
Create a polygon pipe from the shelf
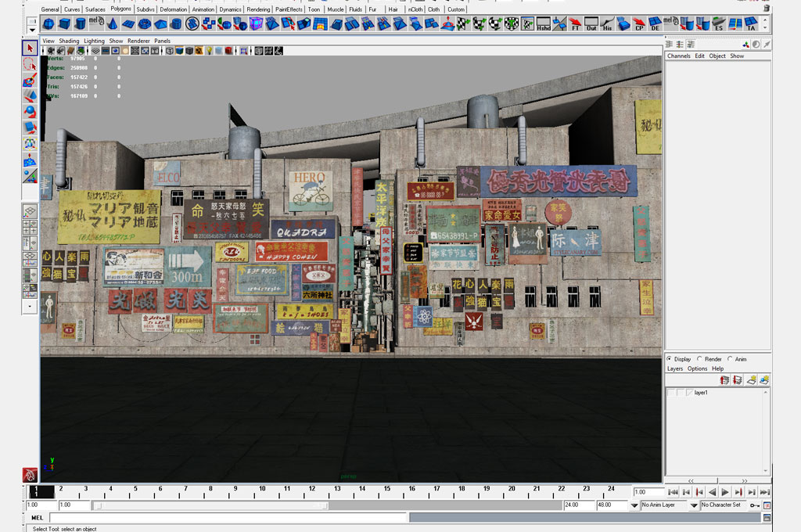pos(176,23)
